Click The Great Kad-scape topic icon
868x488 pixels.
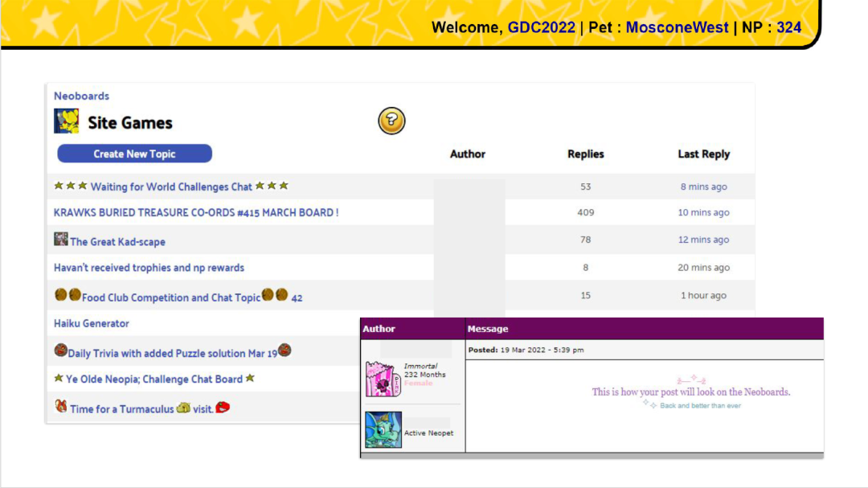click(x=61, y=239)
